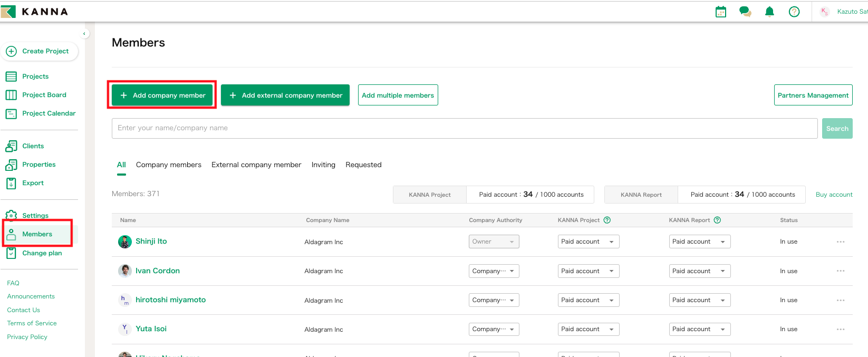Click the notification bell icon
868x357 pixels.
point(769,12)
